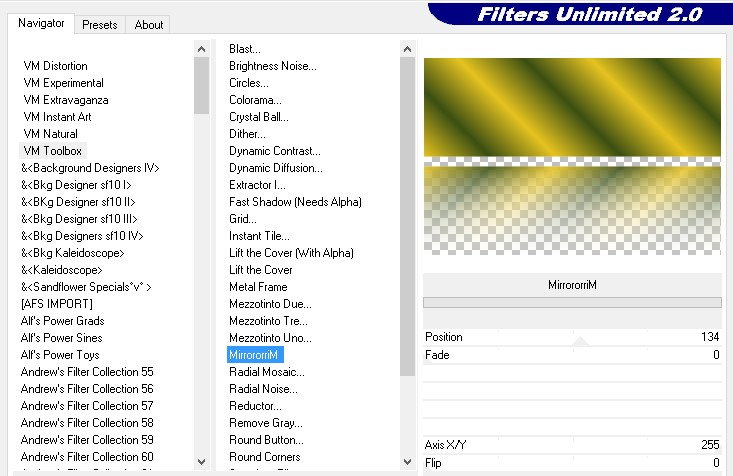Switch to the Presets tab
Image resolution: width=733 pixels, height=476 pixels.
click(100, 25)
